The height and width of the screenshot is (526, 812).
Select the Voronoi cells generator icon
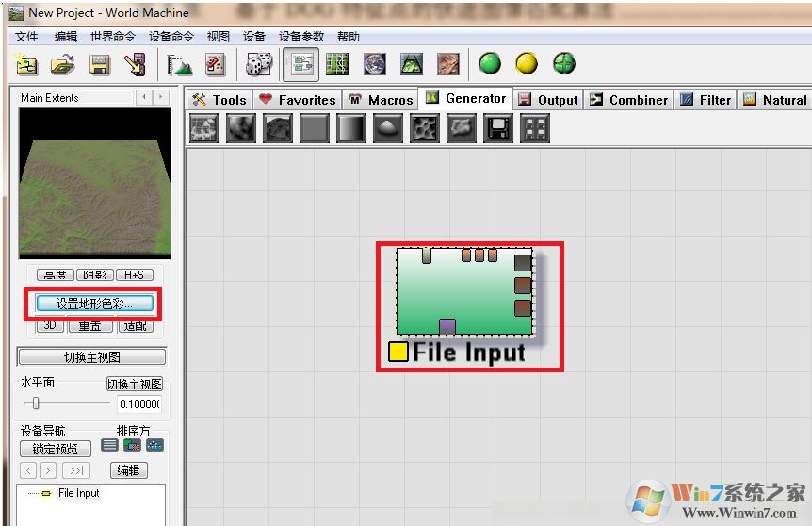pos(425,128)
